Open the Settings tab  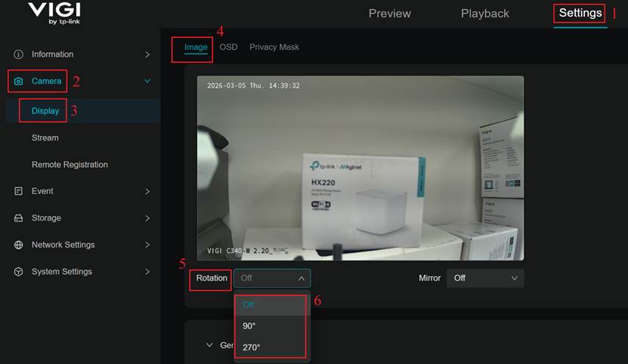click(x=580, y=13)
